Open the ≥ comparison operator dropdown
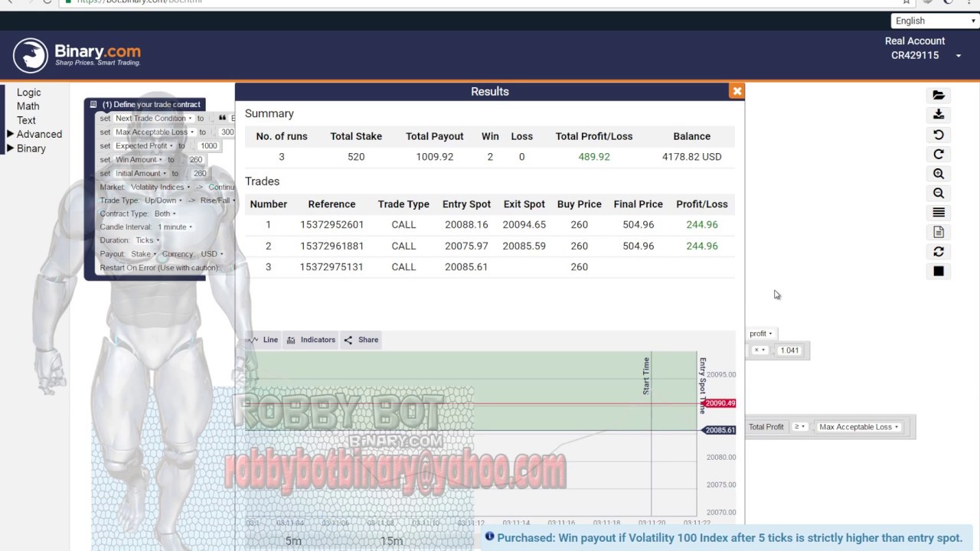The width and height of the screenshot is (980, 551). [x=800, y=427]
